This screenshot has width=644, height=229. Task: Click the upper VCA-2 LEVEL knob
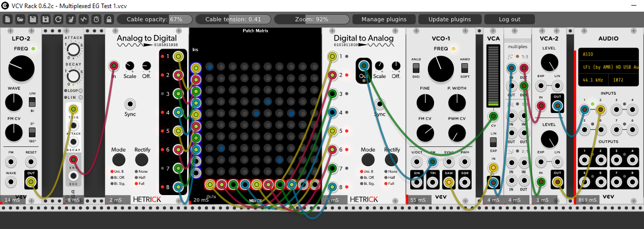click(x=549, y=63)
